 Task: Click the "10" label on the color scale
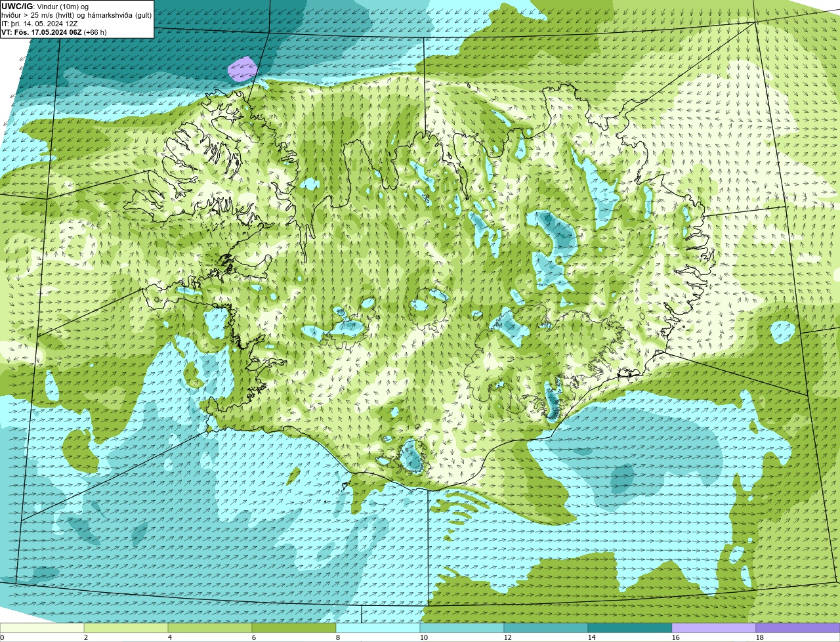coord(423,637)
